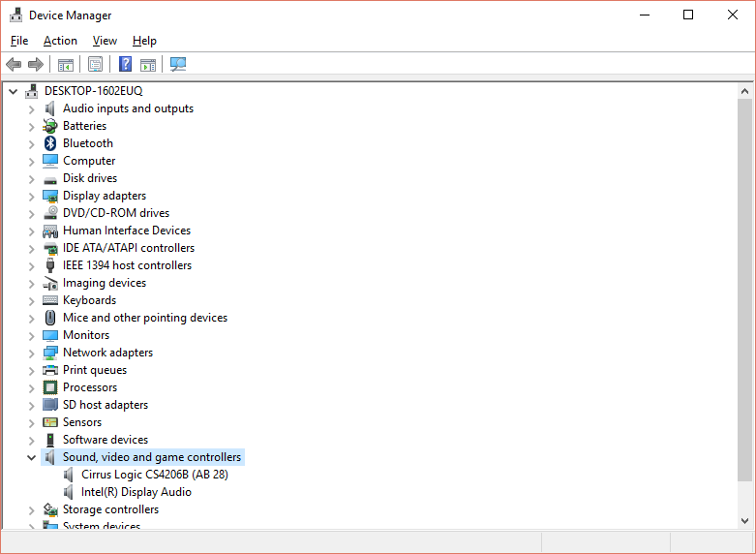The height and width of the screenshot is (554, 756).
Task: Expand the IDE ATA/ATAPI controllers category
Action: pos(31,249)
